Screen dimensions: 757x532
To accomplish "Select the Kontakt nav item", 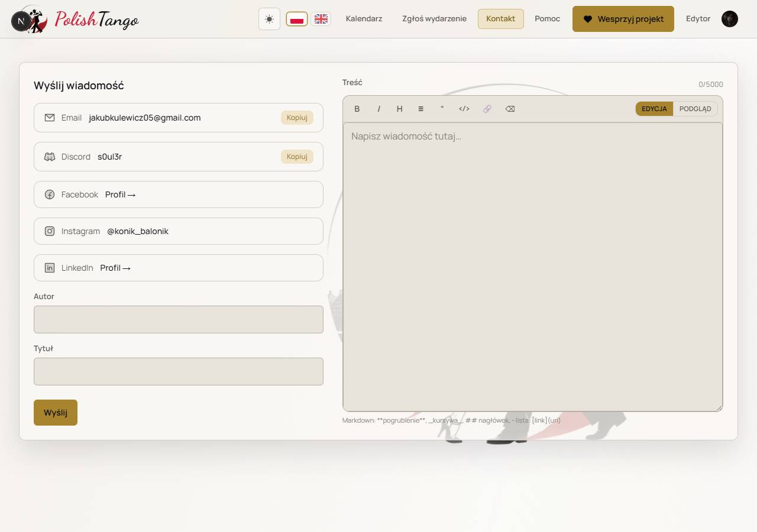I will [501, 19].
